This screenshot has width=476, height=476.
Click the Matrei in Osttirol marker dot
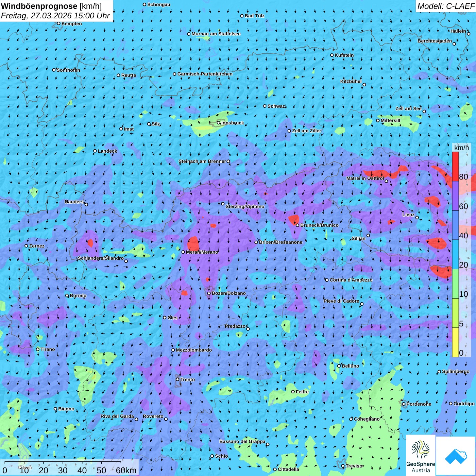386,181
